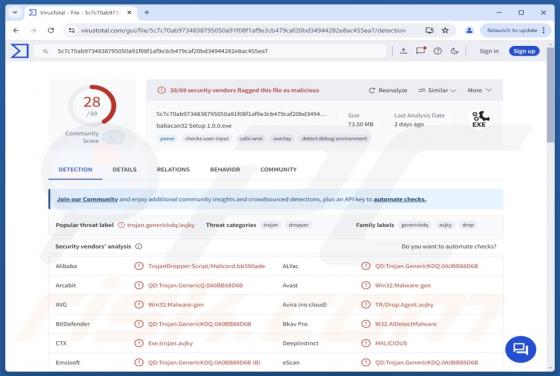The width and height of the screenshot is (560, 376).
Task: Click the popular threat label warning icon
Action: pos(121,225)
